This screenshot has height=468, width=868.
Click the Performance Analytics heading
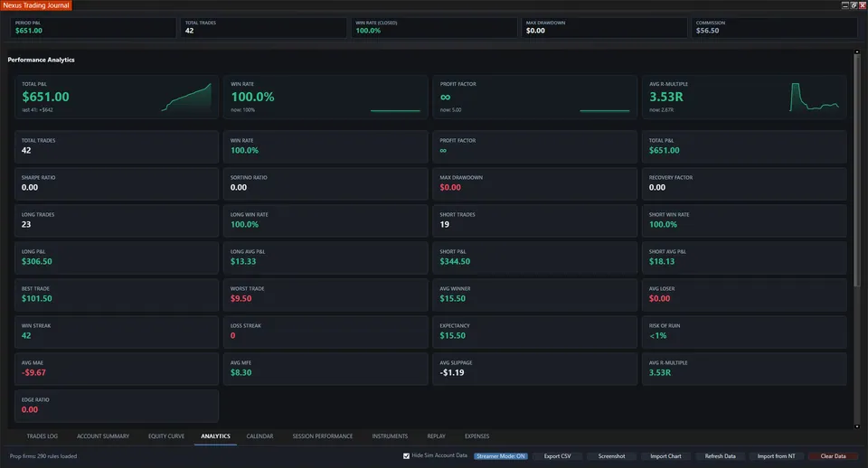(41, 60)
